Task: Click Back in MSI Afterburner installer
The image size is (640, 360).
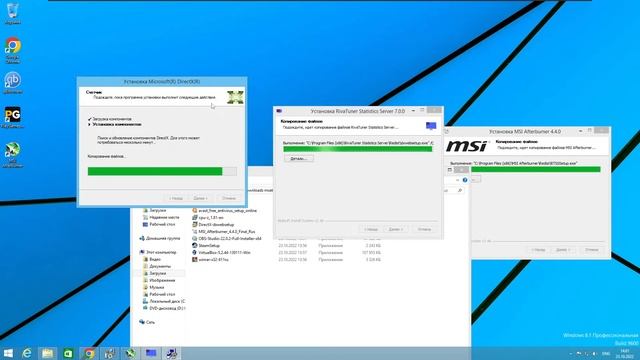Action: 538,249
